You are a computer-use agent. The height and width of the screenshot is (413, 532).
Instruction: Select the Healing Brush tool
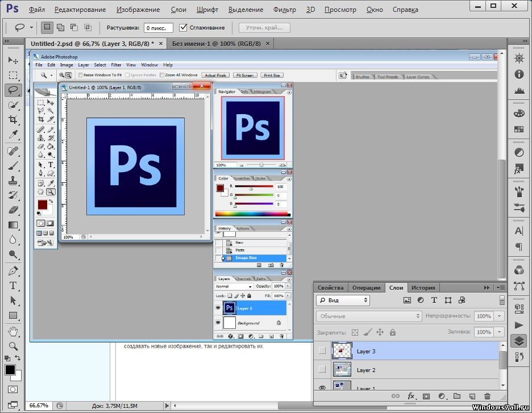13,151
